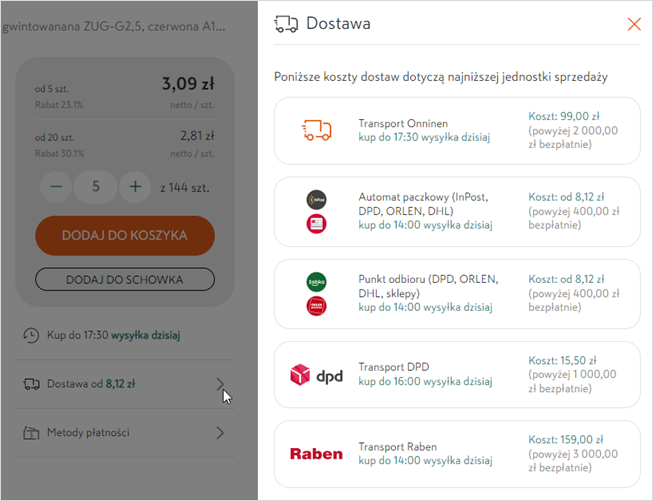This screenshot has height=501, width=653.
Task: Decrease quantity with the minus button
Action: coord(56,187)
